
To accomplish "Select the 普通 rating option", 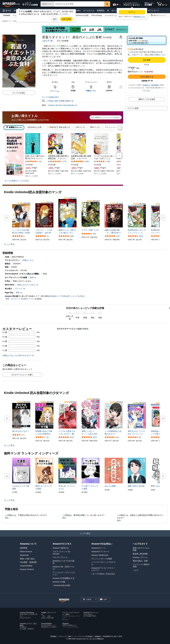I will coord(85,313).
